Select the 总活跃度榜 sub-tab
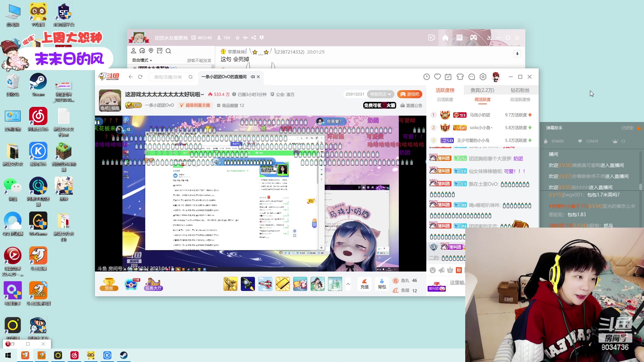The width and height of the screenshot is (644, 362). point(520,100)
